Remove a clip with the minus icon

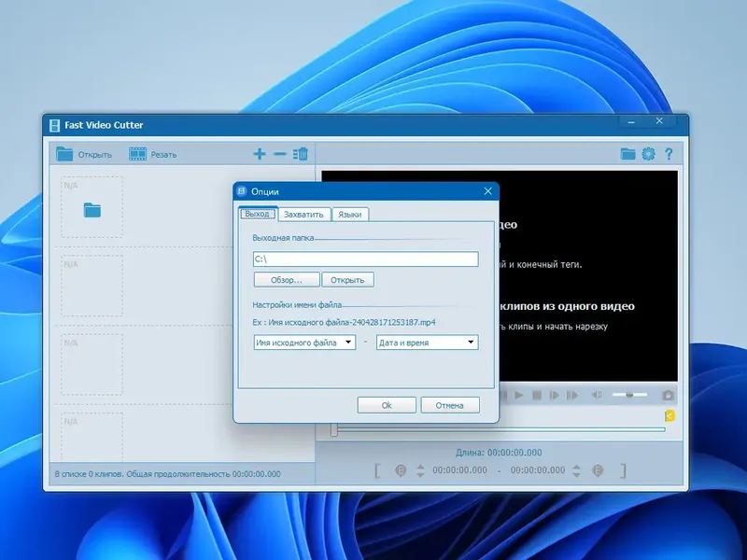pos(278,153)
